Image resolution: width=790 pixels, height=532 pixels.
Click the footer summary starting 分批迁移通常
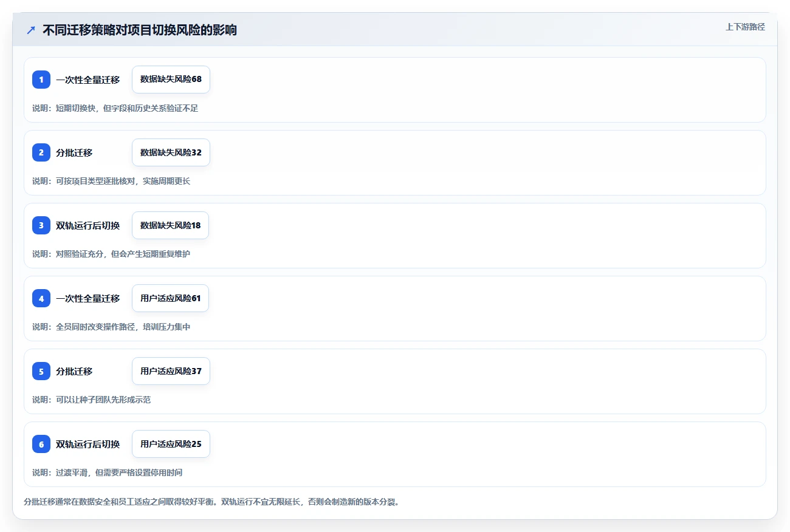click(211, 502)
